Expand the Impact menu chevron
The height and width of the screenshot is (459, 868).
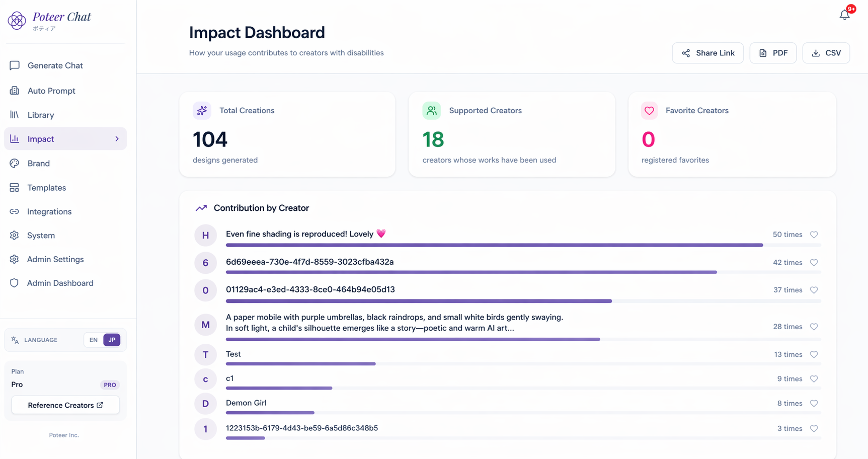(x=117, y=139)
